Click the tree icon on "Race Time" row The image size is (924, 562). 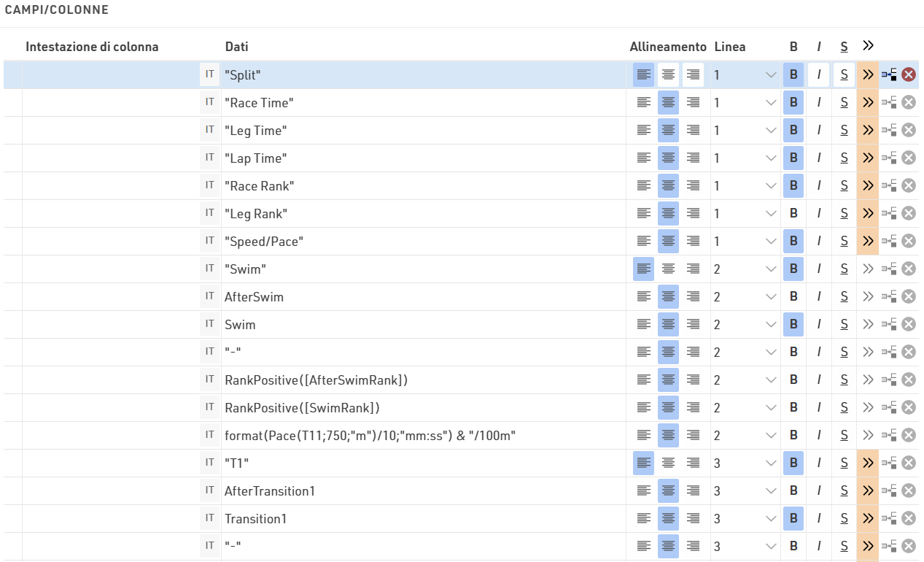point(889,102)
